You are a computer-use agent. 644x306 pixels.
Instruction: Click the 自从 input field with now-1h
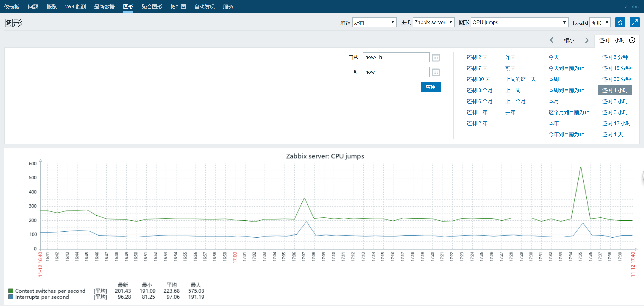[x=396, y=57]
